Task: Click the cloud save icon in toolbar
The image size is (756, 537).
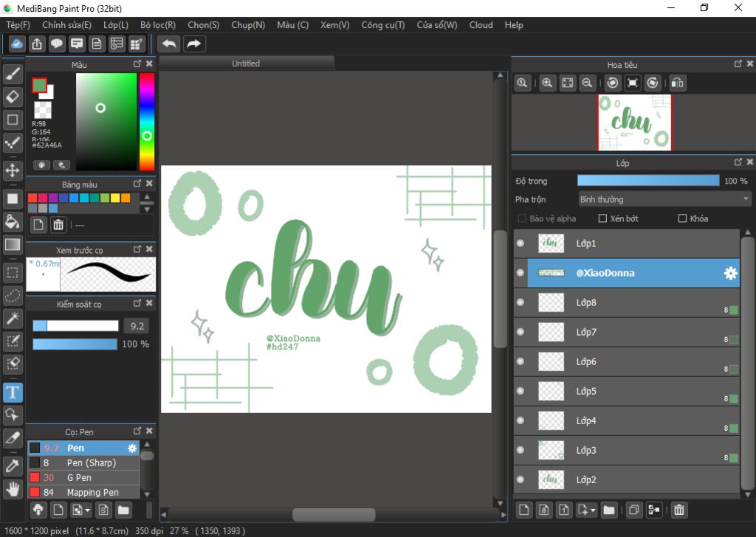Action: pos(17,44)
